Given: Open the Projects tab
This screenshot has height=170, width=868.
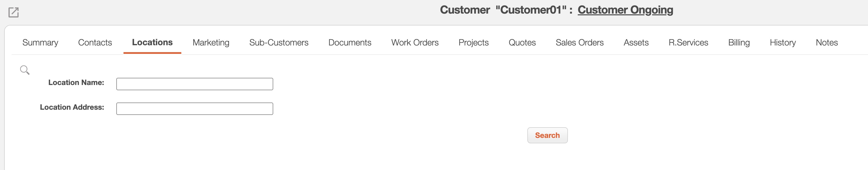Looking at the screenshot, I should click(x=474, y=42).
